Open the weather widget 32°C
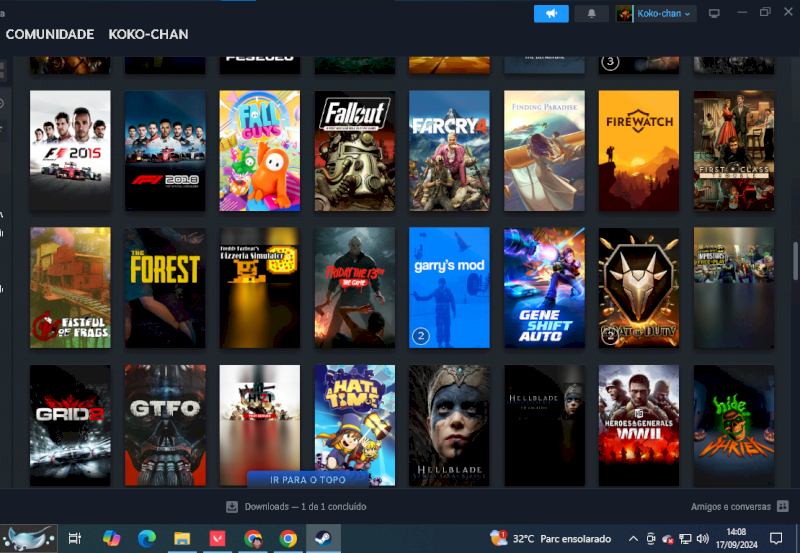This screenshot has width=800, height=553. coord(550,539)
